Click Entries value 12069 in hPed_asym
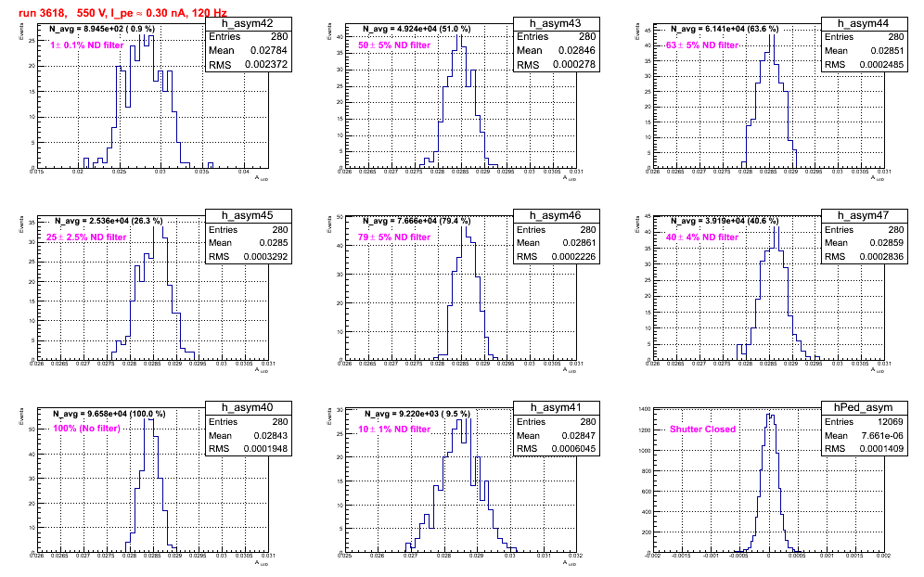 tap(891, 421)
